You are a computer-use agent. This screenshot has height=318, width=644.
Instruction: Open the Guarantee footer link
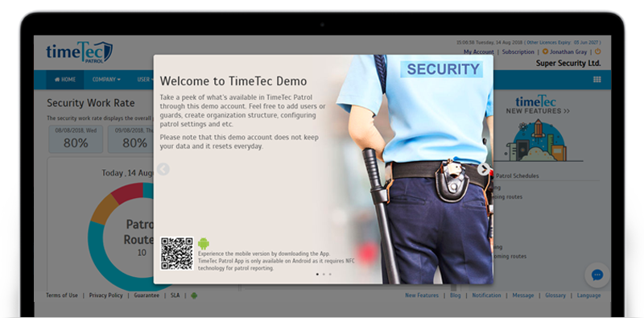point(147,295)
